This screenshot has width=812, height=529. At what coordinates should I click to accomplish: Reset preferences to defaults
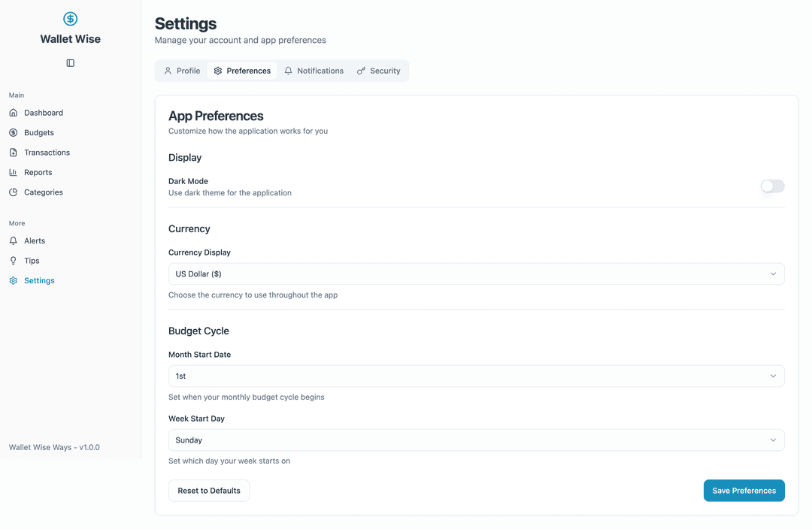(208, 490)
